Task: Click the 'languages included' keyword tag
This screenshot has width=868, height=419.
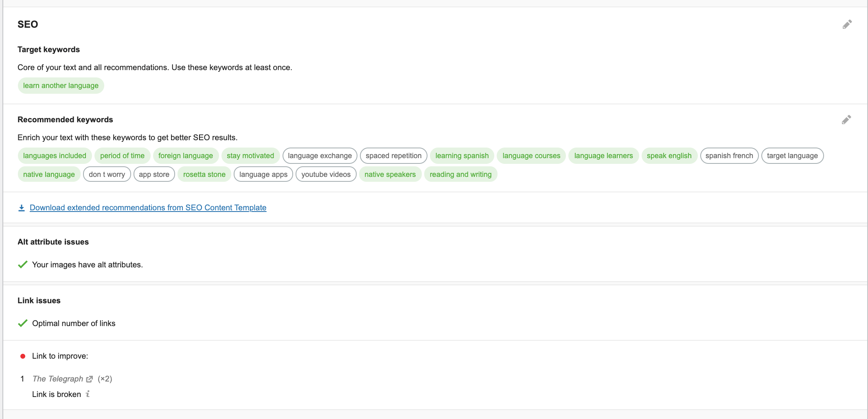Action: (55, 156)
